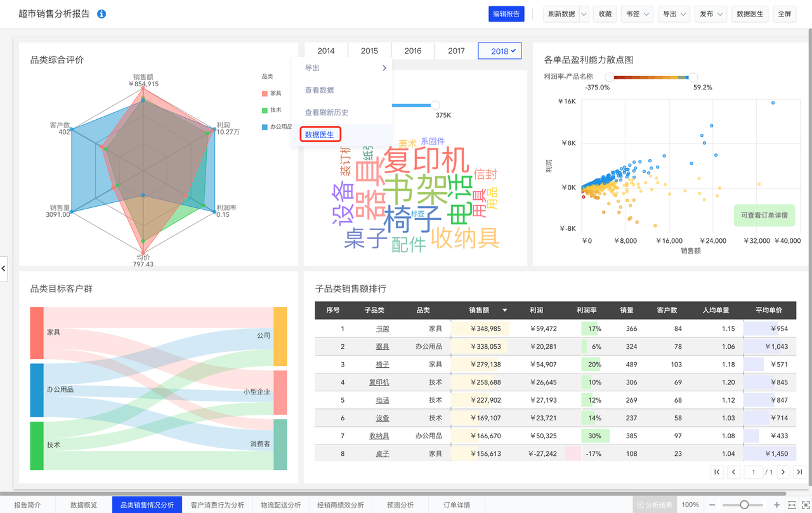Click the profit-rate slider left handle
Viewport: 812px width, 513px height.
pos(609,77)
